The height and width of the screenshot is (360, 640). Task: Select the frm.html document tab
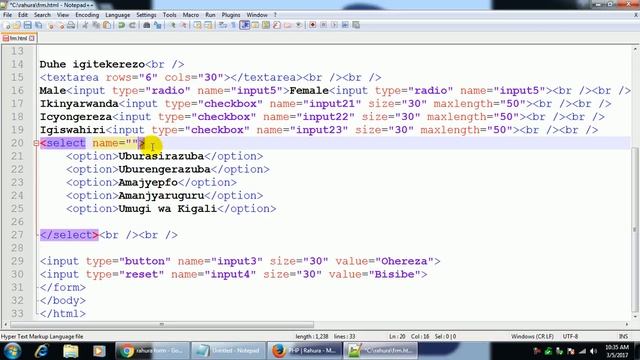[18, 38]
